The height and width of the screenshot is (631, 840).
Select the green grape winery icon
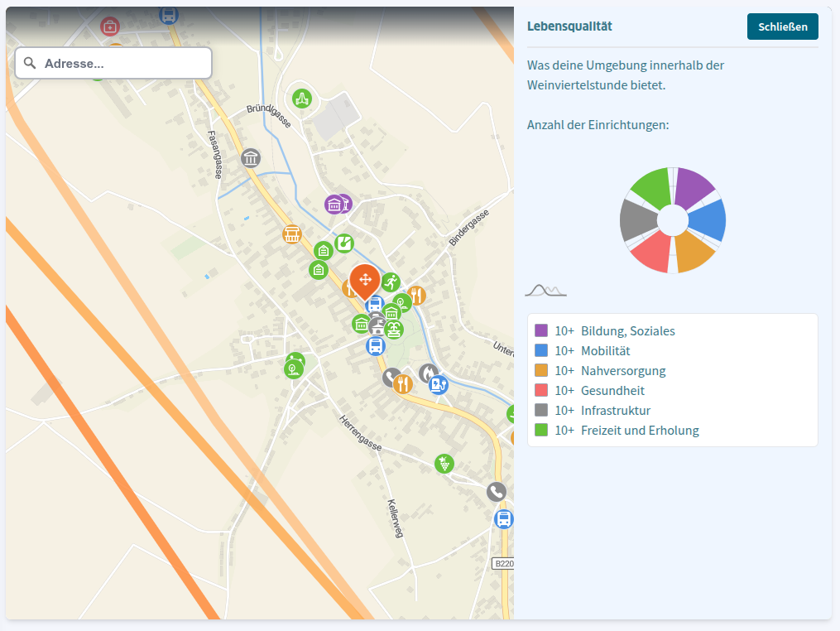coord(444,464)
